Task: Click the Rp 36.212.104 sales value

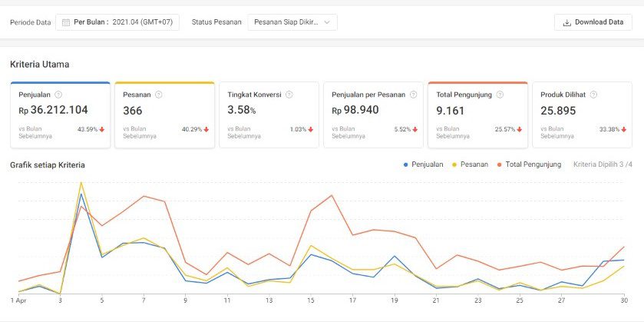Action: click(x=53, y=110)
